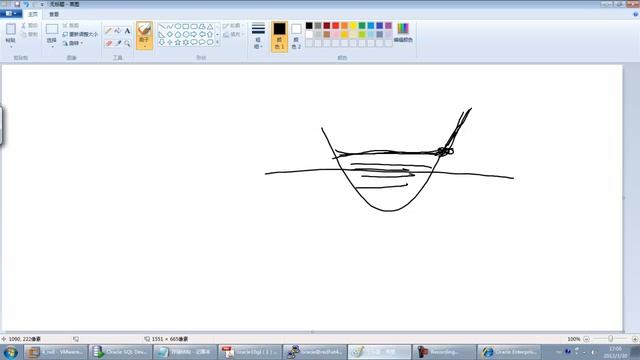Select the Eraser tool
This screenshot has width=640, height=360.
coord(108,43)
